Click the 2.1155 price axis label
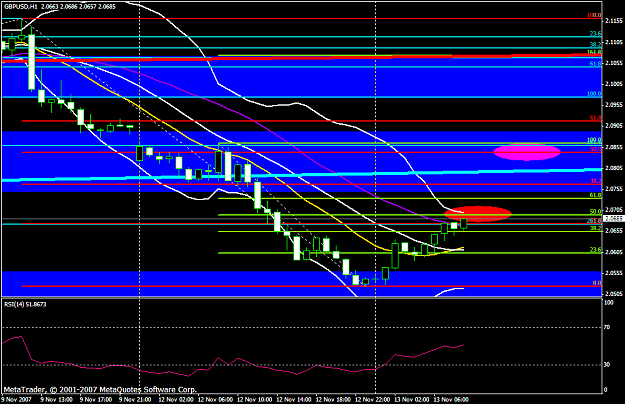 [x=614, y=21]
